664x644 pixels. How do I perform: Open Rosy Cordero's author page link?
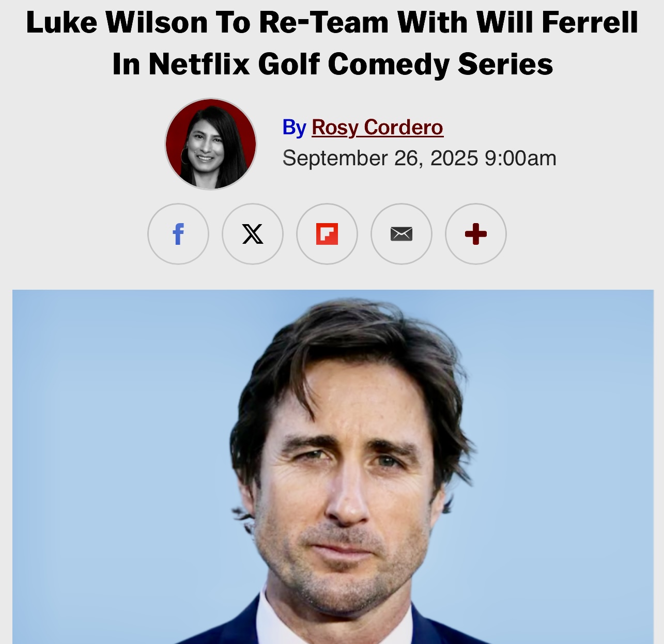tap(377, 127)
